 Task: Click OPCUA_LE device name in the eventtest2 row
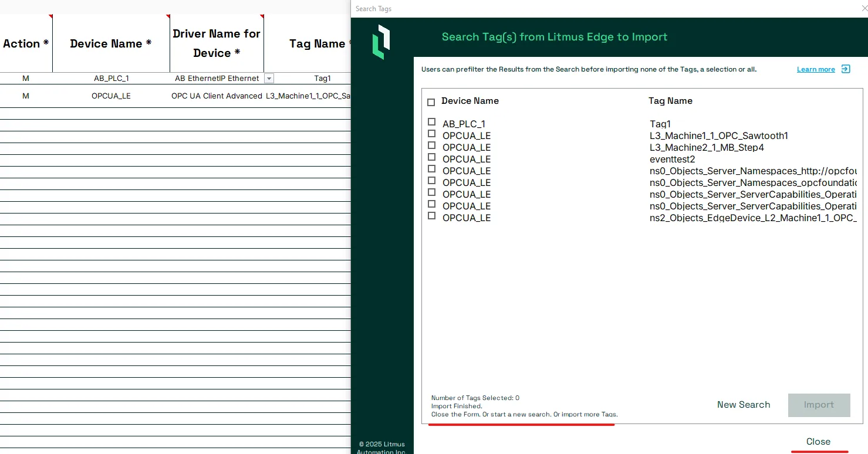tap(467, 160)
